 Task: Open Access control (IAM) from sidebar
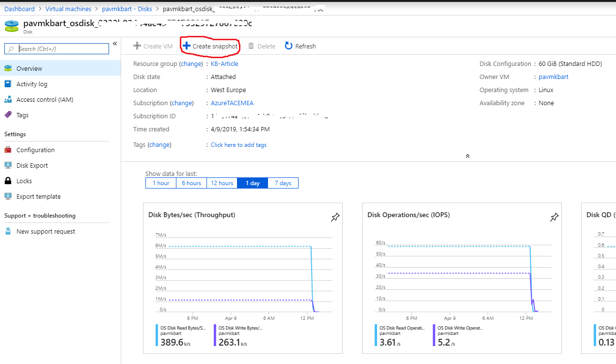(x=45, y=100)
